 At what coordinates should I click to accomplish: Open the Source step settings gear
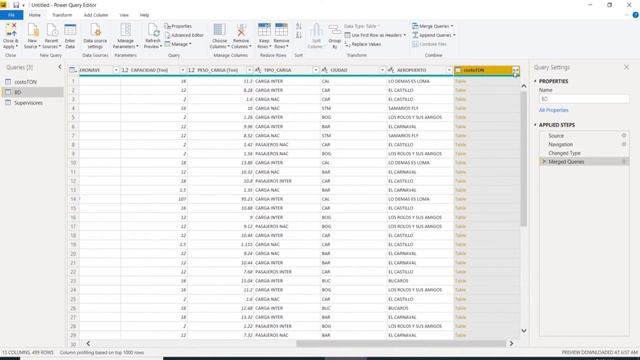(624, 136)
